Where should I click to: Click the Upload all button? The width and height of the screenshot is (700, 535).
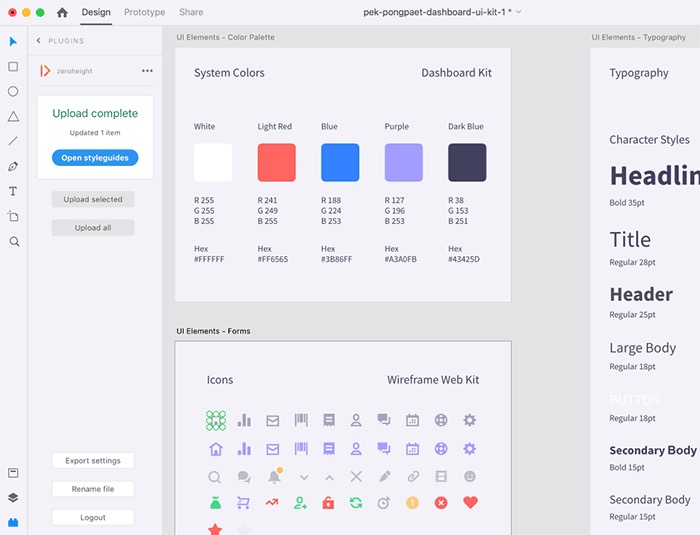click(x=93, y=228)
